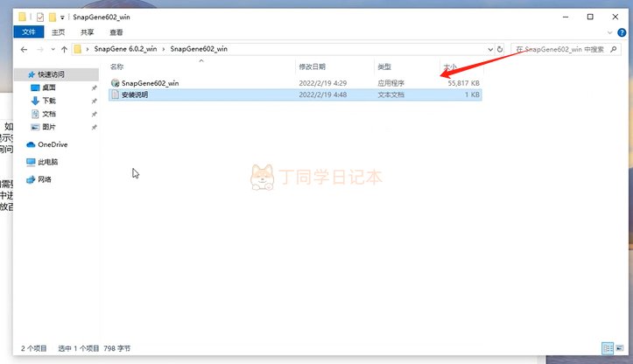Click the SnapGene602_win application icon
The height and width of the screenshot is (364, 633).
[x=115, y=83]
